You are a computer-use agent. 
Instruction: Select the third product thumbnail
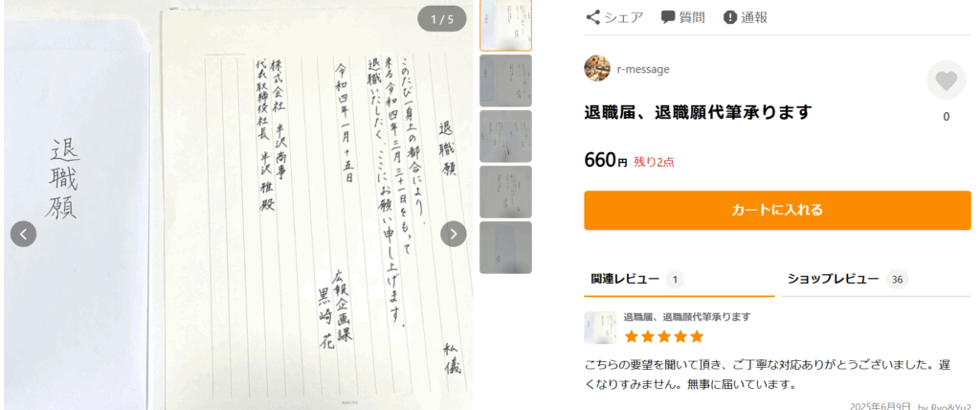pyautogui.click(x=505, y=136)
